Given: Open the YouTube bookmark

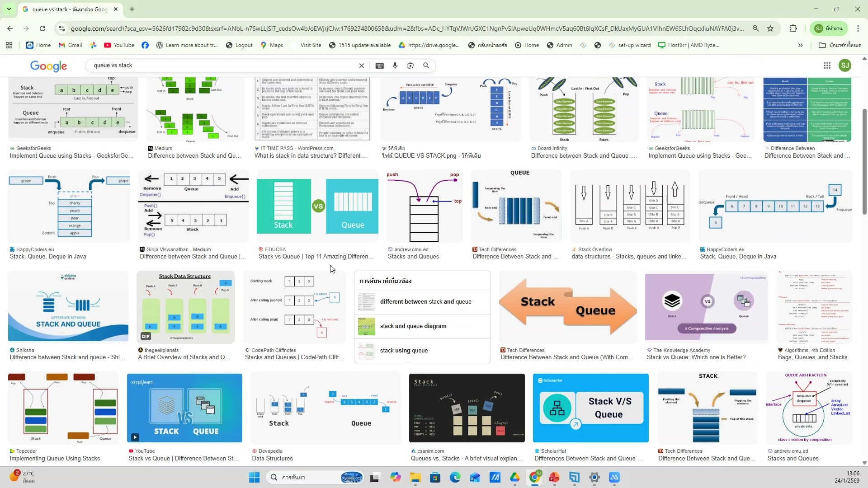Looking at the screenshot, I should [119, 45].
